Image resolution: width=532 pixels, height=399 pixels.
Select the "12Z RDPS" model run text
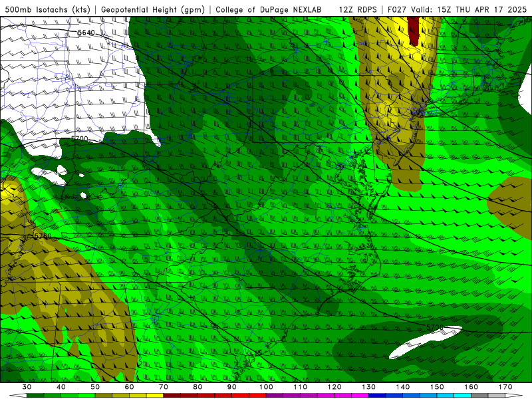[x=358, y=9]
